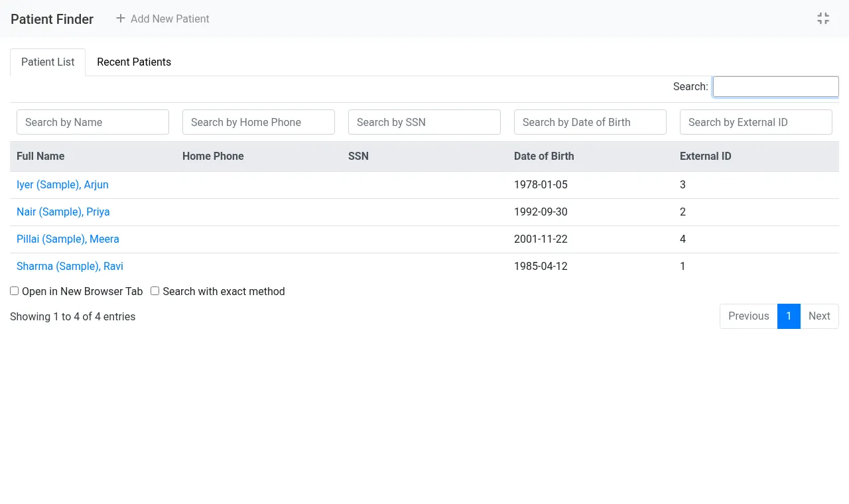Click the Search by External ID field

(756, 122)
